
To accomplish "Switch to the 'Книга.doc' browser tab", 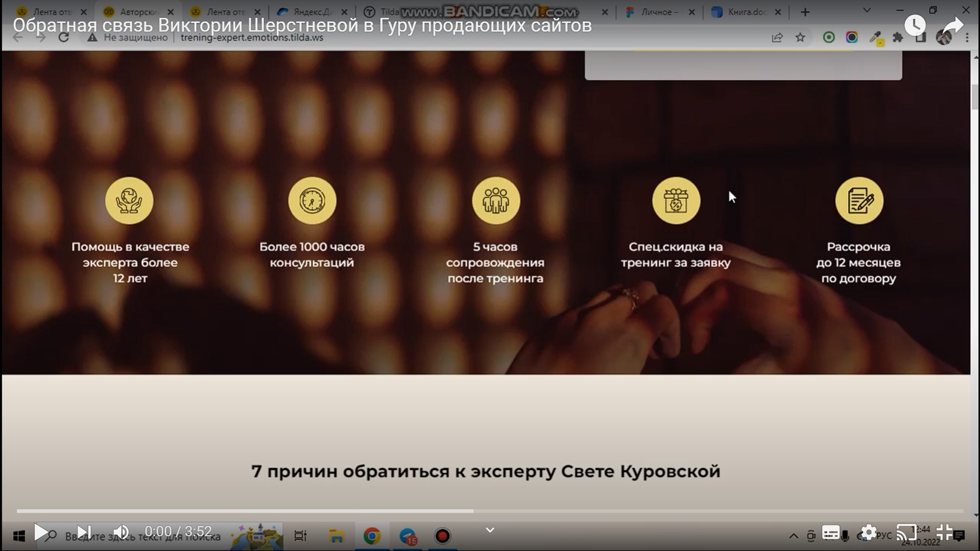I will [x=746, y=12].
